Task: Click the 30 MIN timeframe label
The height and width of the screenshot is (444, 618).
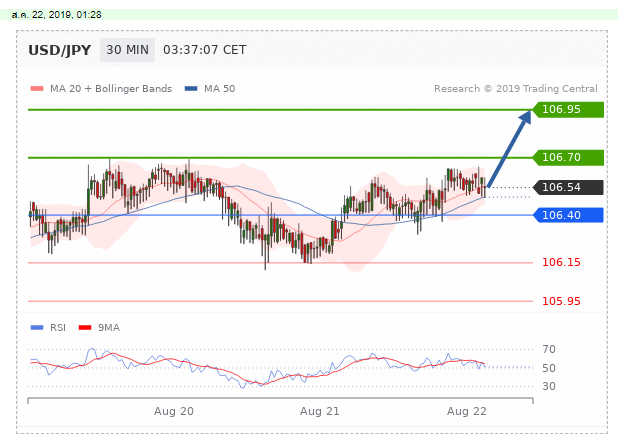Action: [127, 50]
